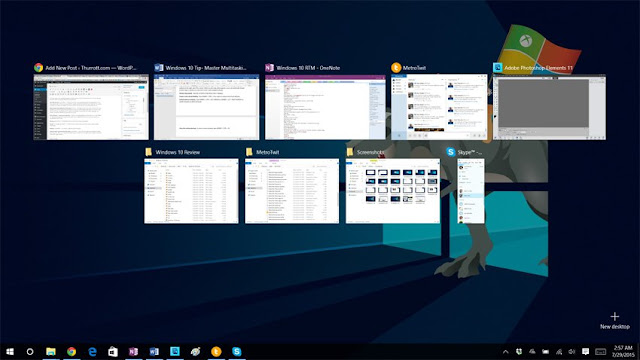This screenshot has height=360, width=640.
Task: Expand hidden system tray icons chevron
Action: tap(506, 352)
